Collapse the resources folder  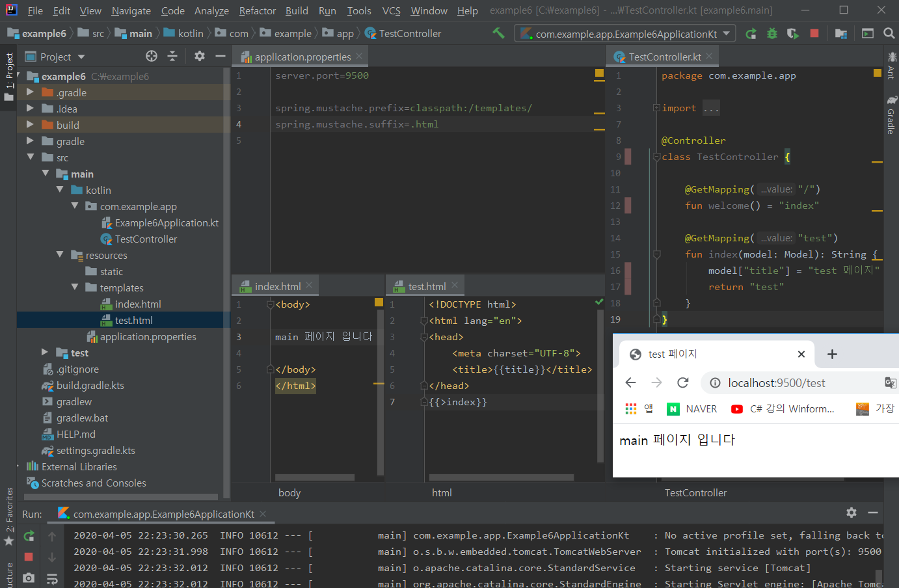coord(60,255)
